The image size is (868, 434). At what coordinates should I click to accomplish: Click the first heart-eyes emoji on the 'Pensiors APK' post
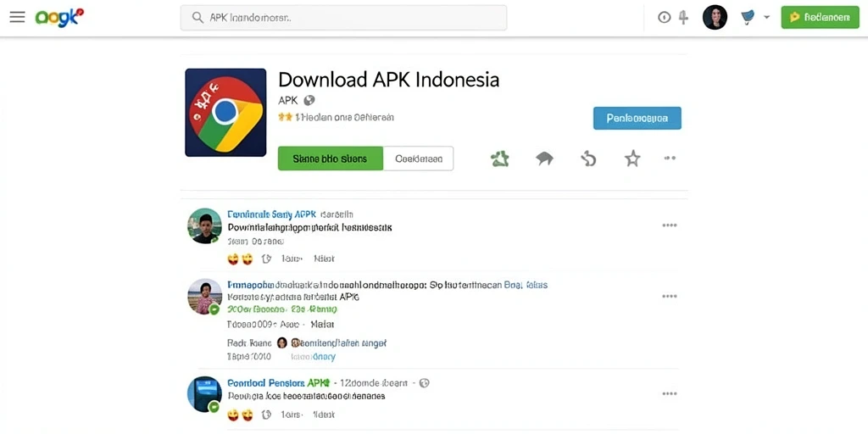(x=233, y=415)
